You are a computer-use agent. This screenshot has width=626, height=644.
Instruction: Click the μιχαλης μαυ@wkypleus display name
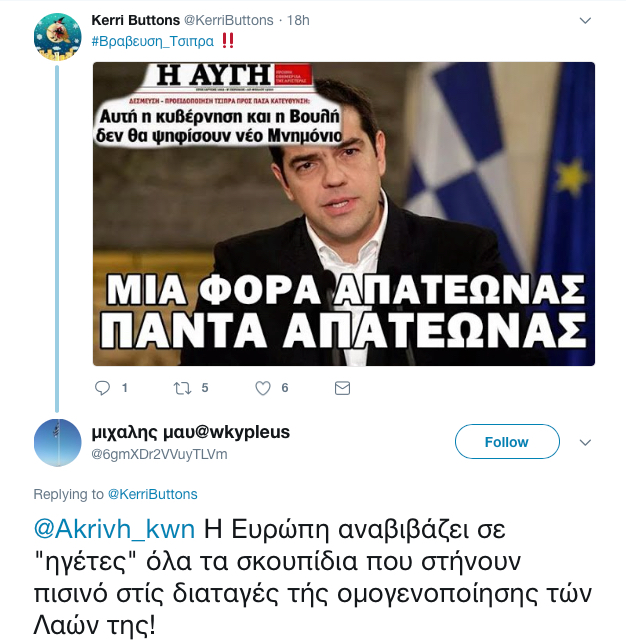tap(191, 432)
